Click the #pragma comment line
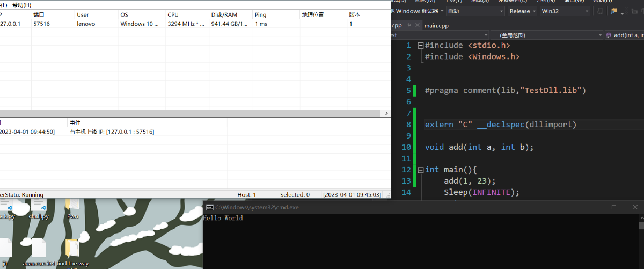644x269 pixels. pyautogui.click(x=505, y=90)
